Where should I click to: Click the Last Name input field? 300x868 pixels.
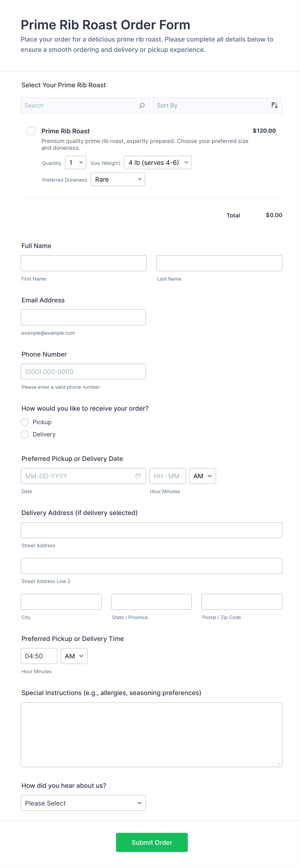coord(219,263)
